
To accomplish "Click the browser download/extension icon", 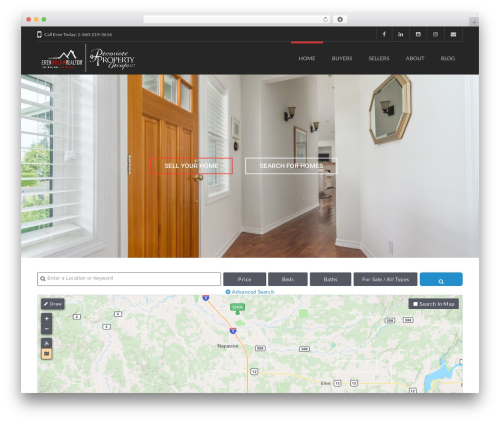I will click(340, 19).
